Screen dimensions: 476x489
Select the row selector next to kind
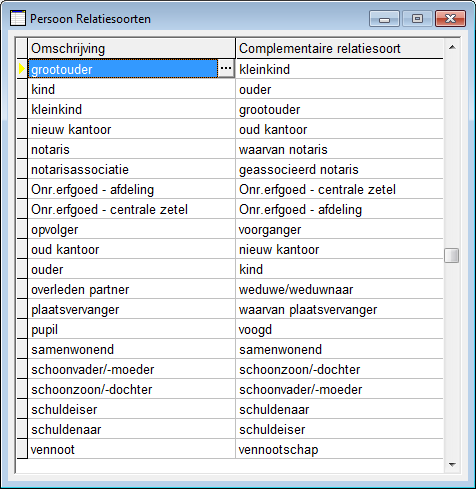22,89
